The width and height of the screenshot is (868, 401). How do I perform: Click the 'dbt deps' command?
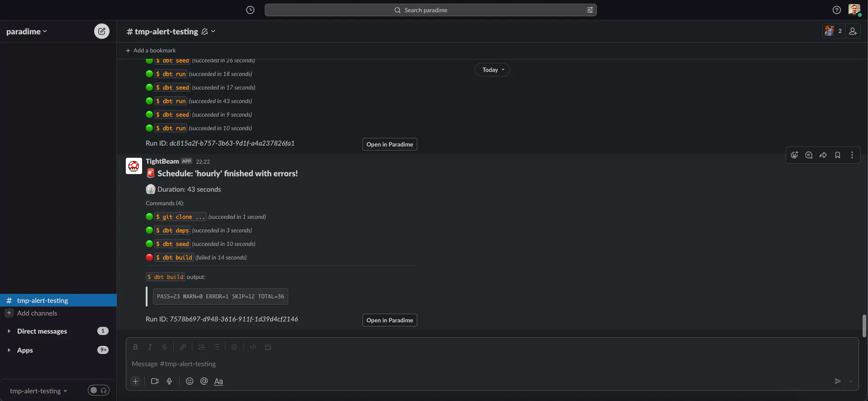pyautogui.click(x=172, y=230)
